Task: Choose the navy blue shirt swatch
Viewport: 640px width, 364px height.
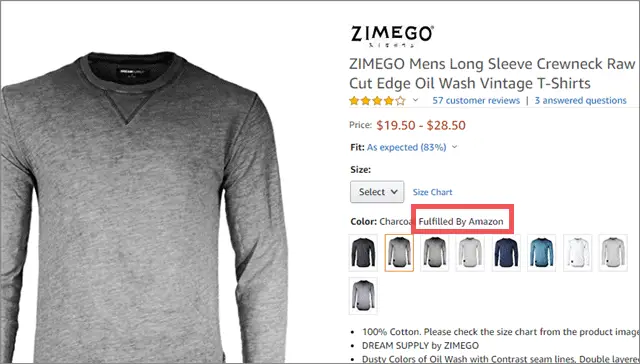Action: point(506,253)
